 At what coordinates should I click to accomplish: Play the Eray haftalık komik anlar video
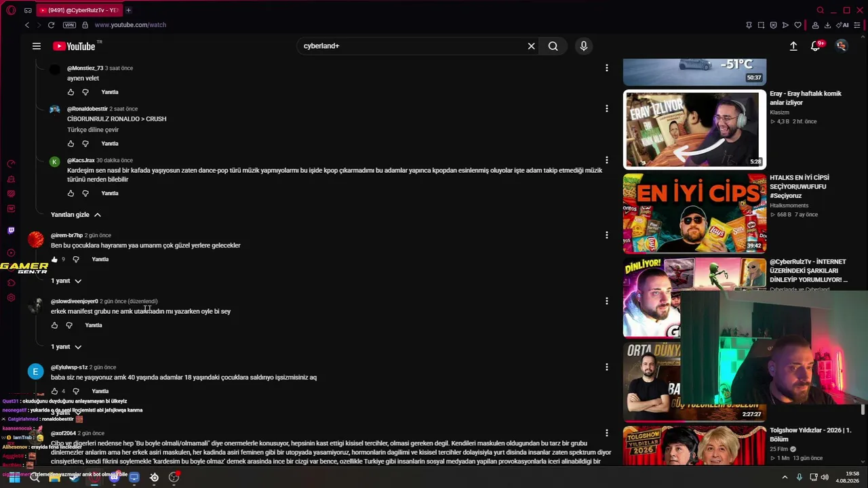694,129
